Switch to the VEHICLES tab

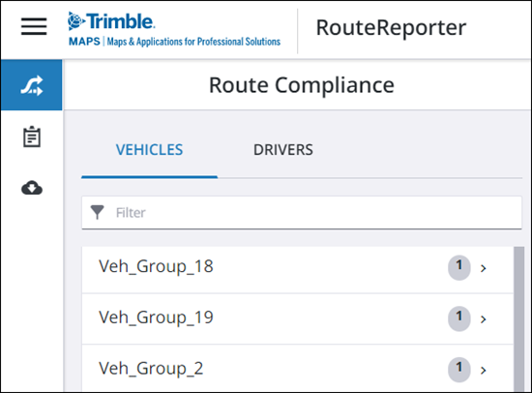click(149, 150)
